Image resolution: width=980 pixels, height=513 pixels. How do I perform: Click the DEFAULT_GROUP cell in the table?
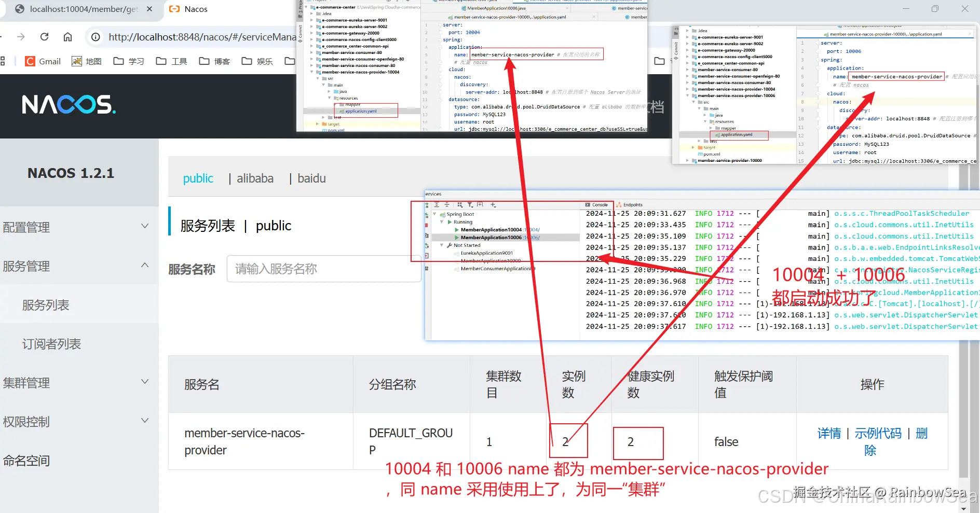click(411, 441)
